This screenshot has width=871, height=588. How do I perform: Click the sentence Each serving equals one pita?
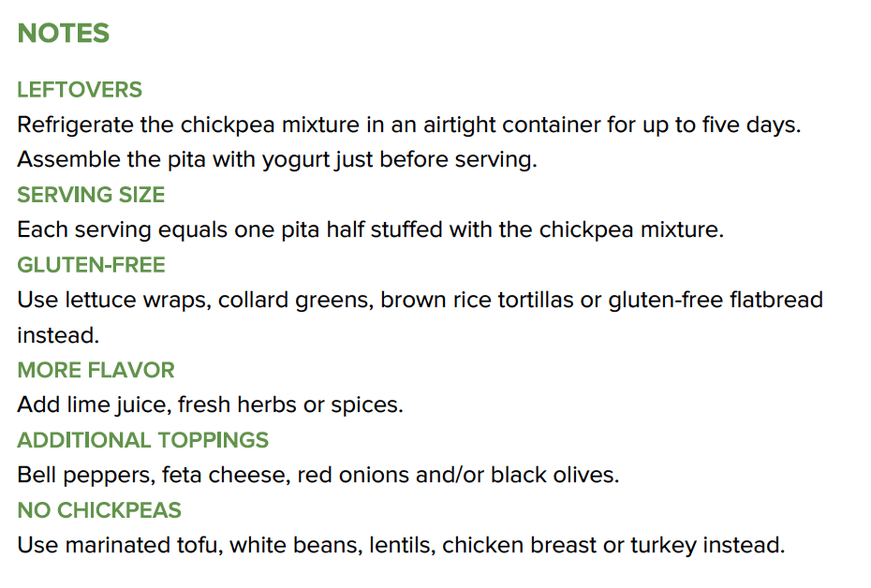tap(371, 230)
